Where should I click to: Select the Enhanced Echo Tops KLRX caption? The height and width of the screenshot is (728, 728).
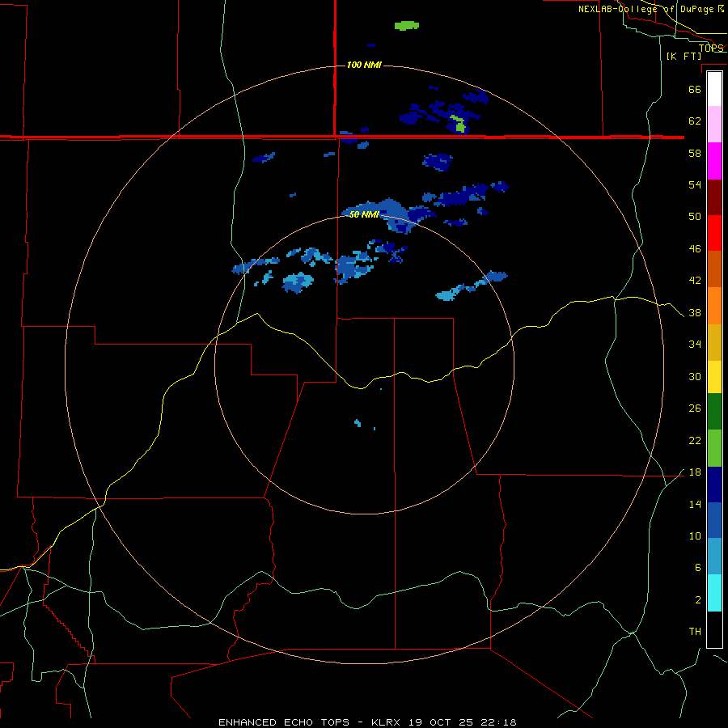tap(367, 722)
